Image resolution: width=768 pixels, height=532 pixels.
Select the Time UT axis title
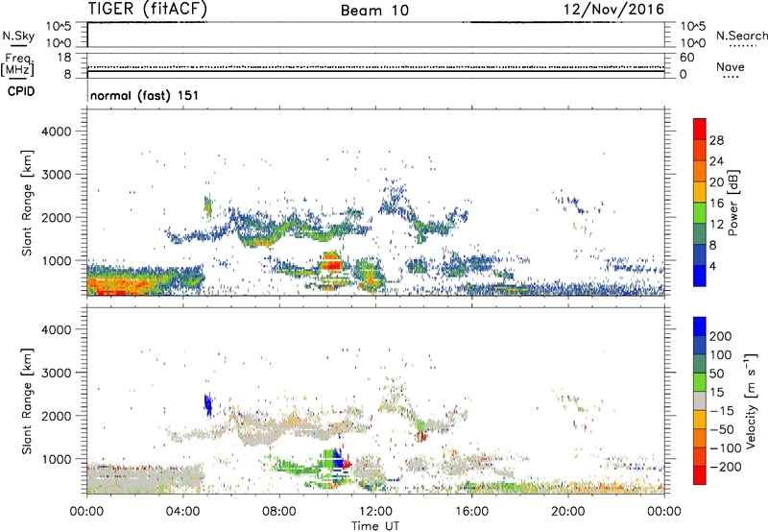tap(375, 525)
